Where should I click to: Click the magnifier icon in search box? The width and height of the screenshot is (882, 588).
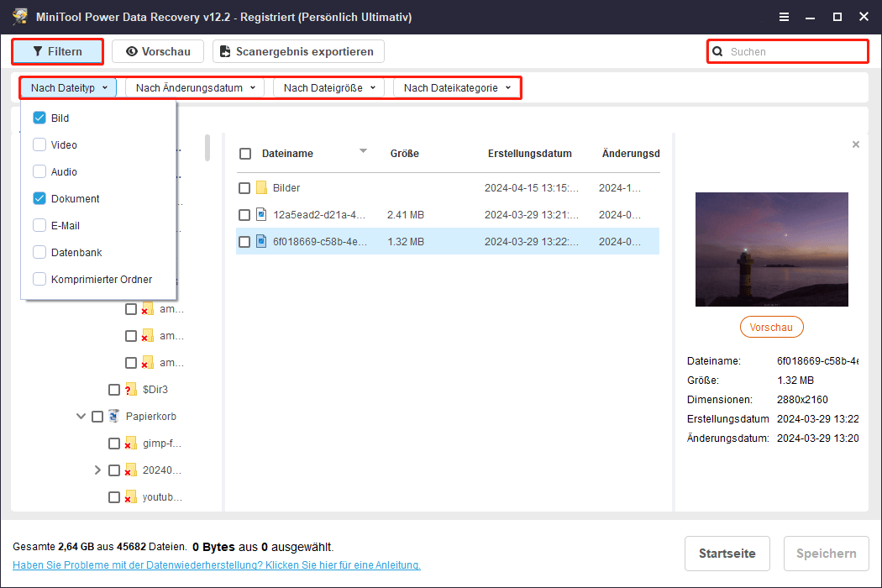pyautogui.click(x=718, y=51)
